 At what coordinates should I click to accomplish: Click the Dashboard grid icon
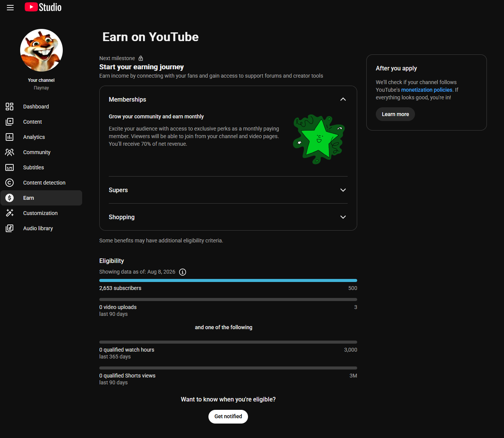click(10, 107)
